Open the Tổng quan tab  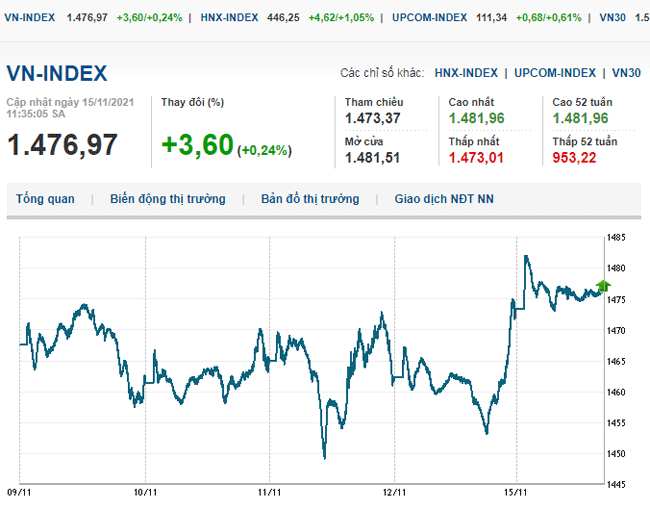(45, 199)
